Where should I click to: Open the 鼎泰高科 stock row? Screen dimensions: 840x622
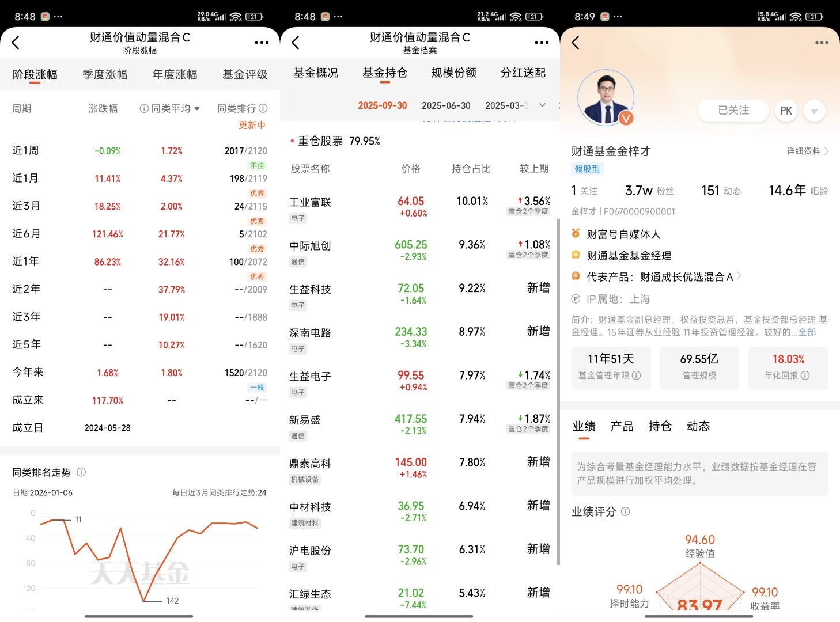pos(419,471)
